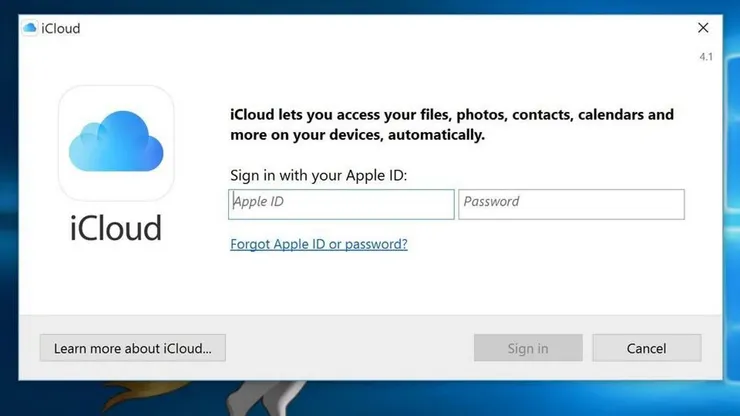Click the iCloud title text in title bar
Screen dimensions: 740x416
(61, 28)
